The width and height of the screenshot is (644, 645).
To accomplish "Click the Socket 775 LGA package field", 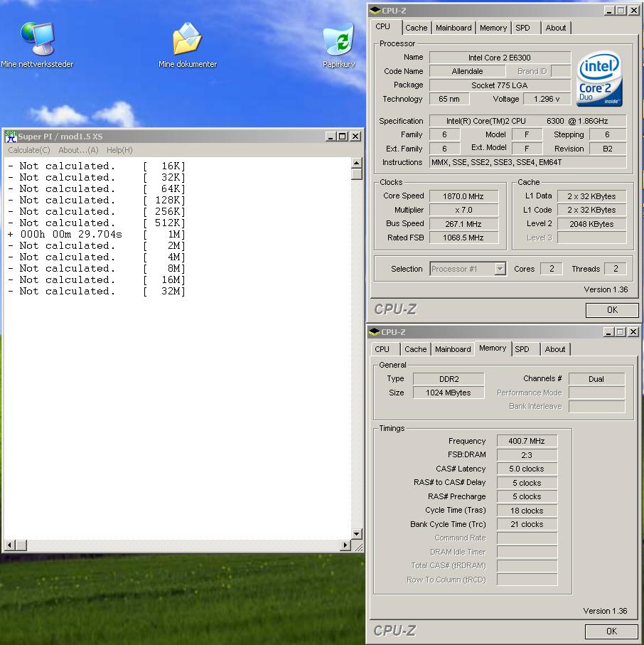I will (x=500, y=85).
